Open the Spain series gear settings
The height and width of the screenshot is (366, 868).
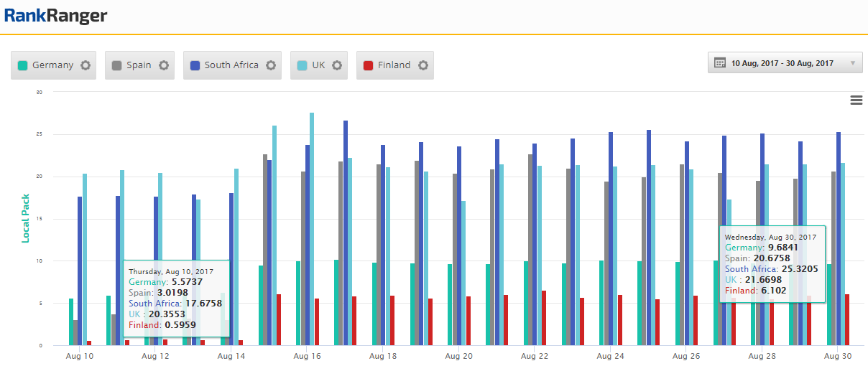pyautogui.click(x=164, y=65)
